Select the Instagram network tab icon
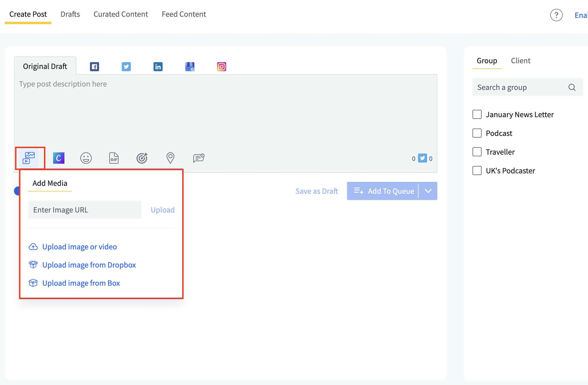The width and height of the screenshot is (588, 385). point(221,67)
